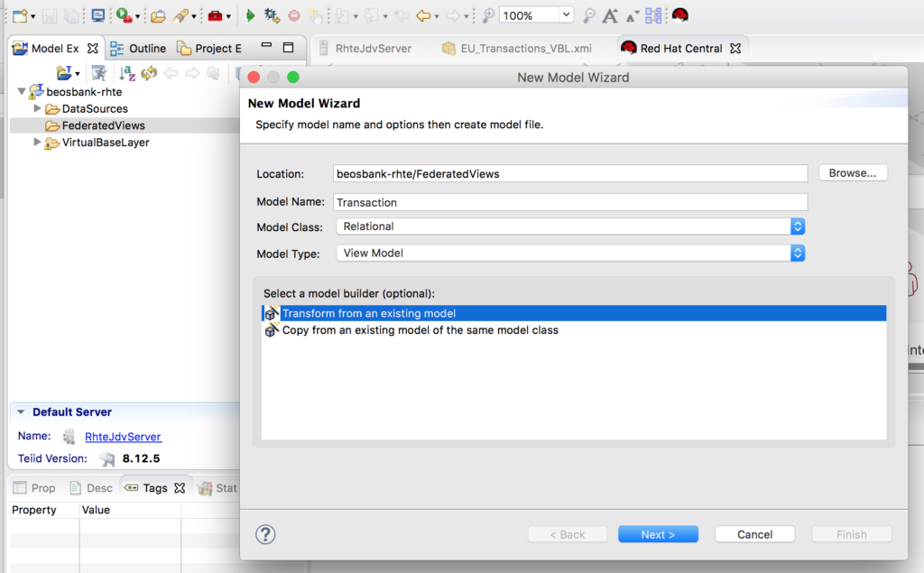Expand the DataSources folder

tap(37, 110)
